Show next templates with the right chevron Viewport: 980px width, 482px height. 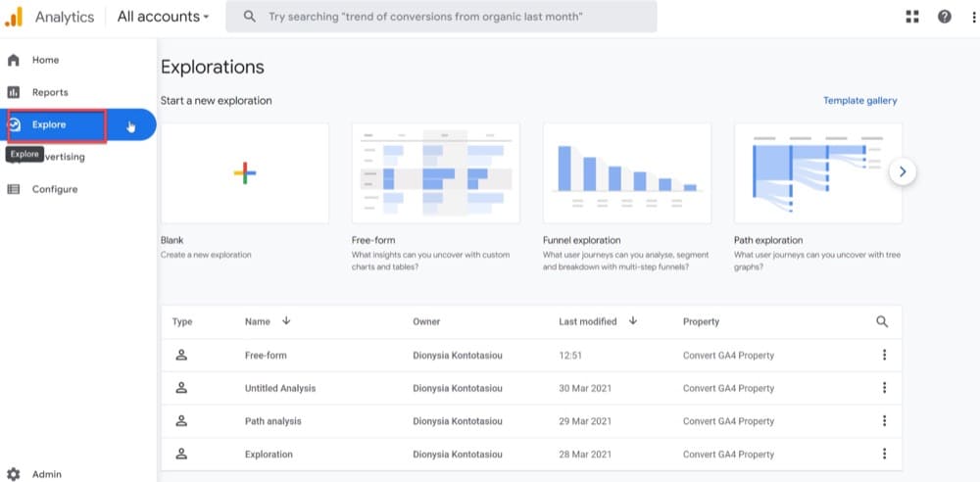click(x=903, y=171)
